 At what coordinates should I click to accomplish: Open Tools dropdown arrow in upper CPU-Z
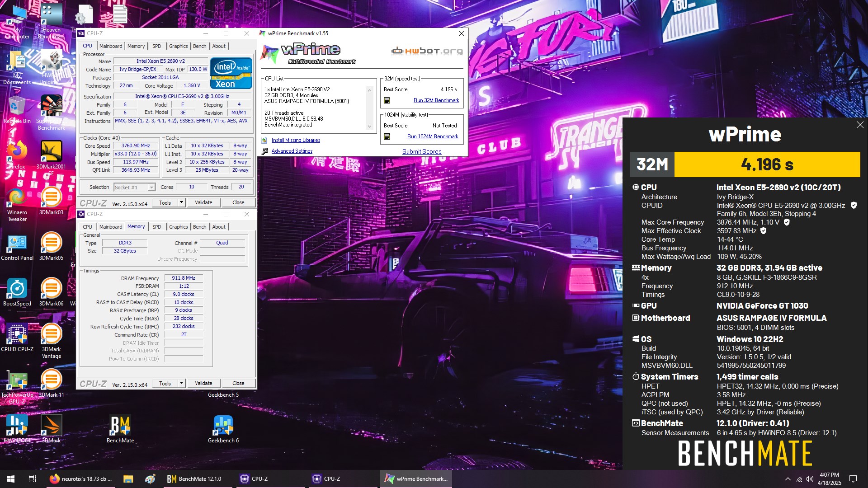[181, 202]
